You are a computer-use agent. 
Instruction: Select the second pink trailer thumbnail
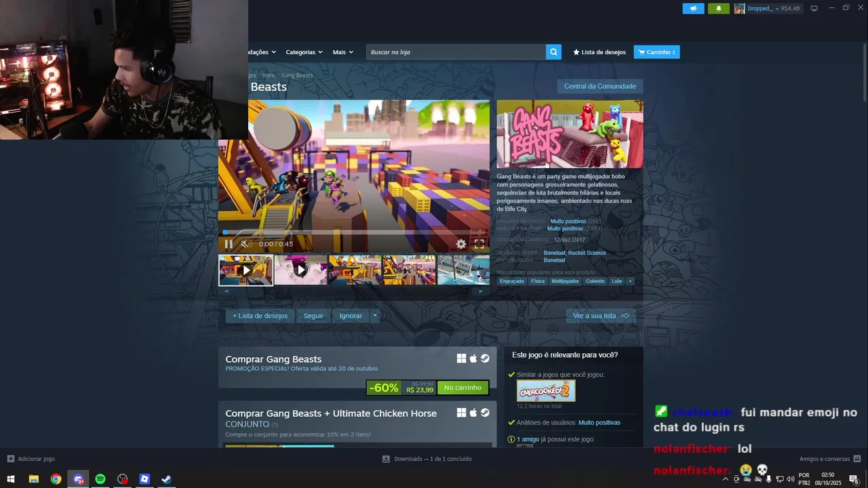click(300, 270)
